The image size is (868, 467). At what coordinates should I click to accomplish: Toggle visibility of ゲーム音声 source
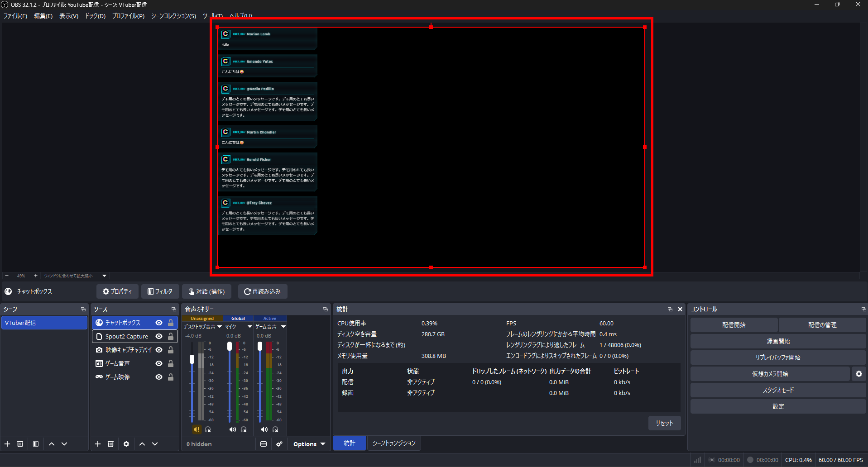click(159, 363)
